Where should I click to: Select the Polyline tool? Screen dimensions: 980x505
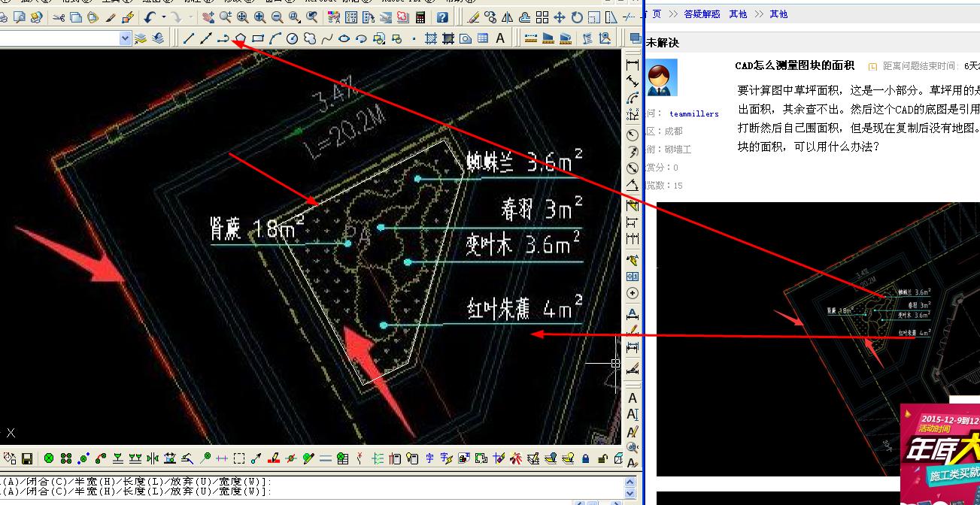point(223,38)
